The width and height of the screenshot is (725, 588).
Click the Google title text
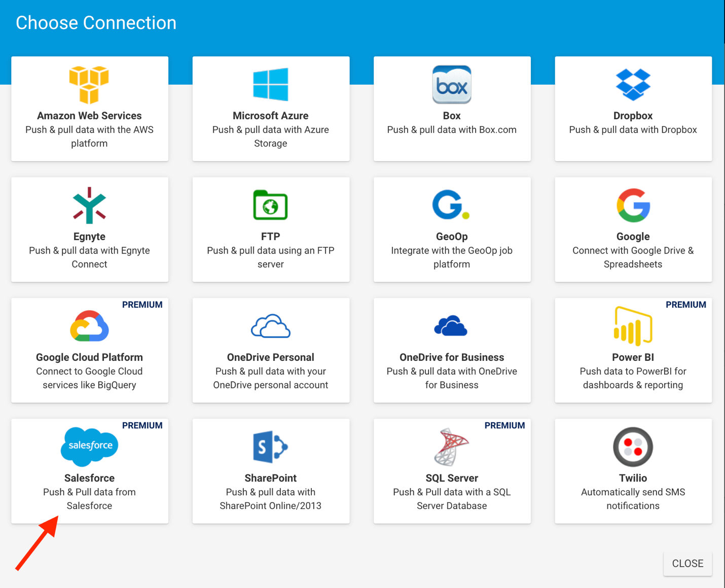point(633,236)
